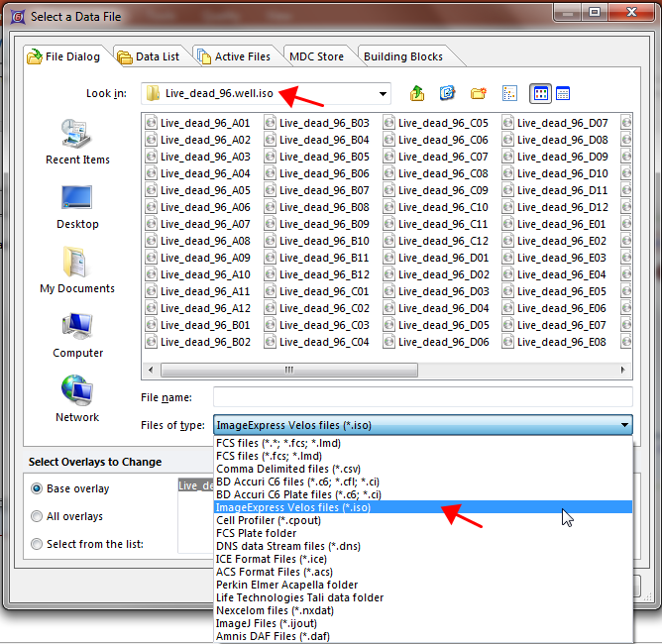
Task: Open the Network location shortcut
Action: tap(77, 398)
